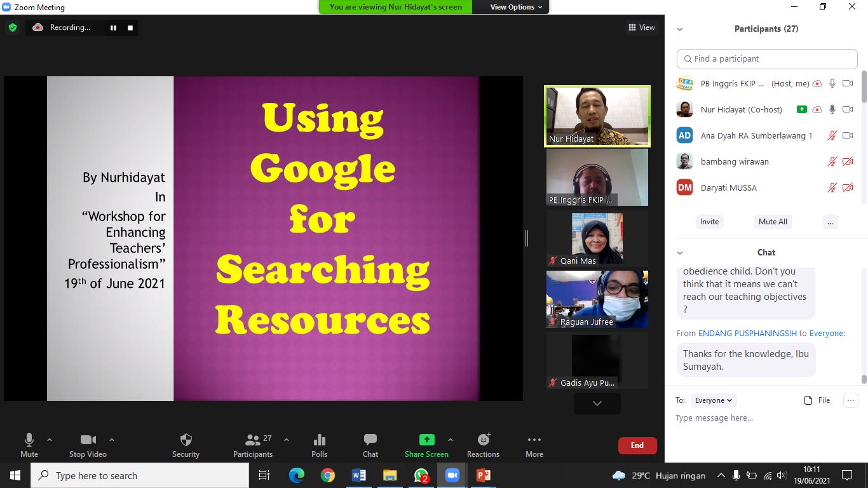Viewport: 868px width, 488px height.
Task: Click Nur Hidayat's green screen-sharing icon
Action: (x=802, y=109)
